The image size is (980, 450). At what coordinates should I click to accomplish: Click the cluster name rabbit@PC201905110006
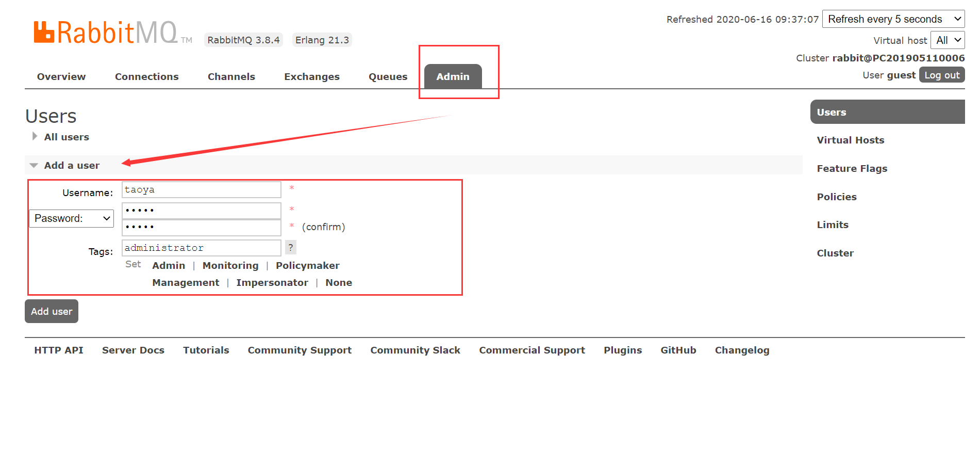coord(899,58)
